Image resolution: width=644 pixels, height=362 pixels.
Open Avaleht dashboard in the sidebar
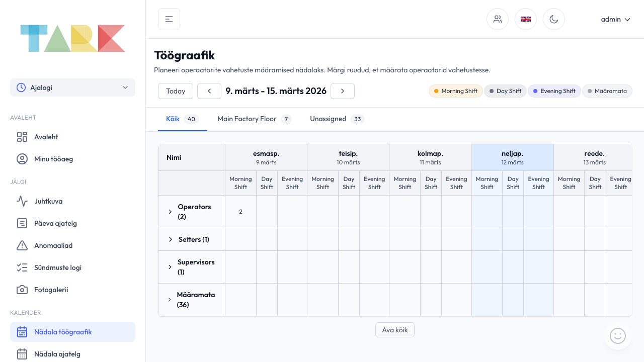coord(72,137)
